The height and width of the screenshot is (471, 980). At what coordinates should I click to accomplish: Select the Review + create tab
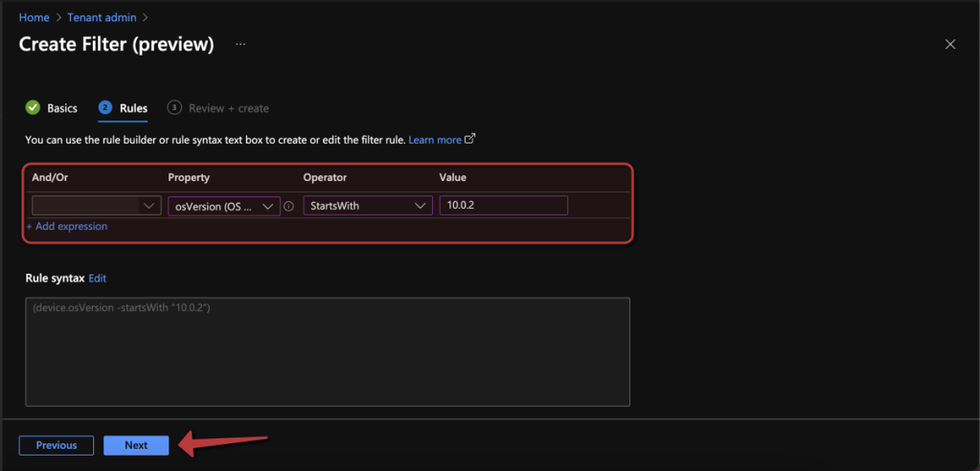pyautogui.click(x=229, y=108)
